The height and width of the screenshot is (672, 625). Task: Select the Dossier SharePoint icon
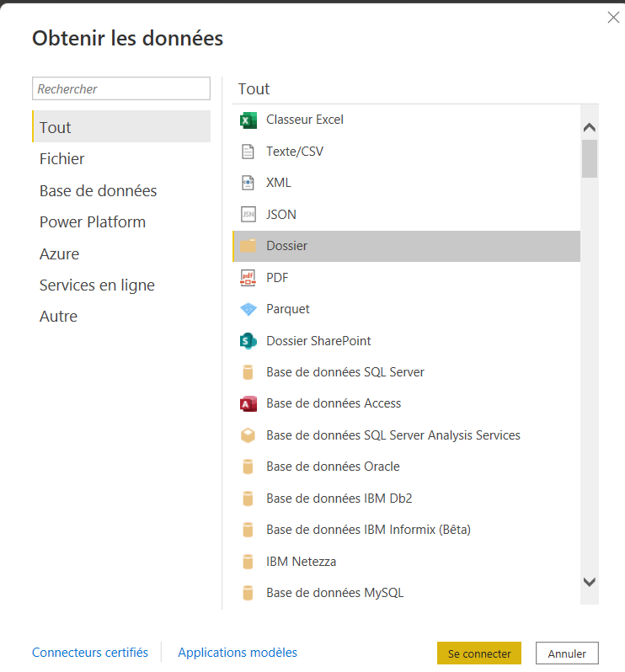[x=248, y=341]
